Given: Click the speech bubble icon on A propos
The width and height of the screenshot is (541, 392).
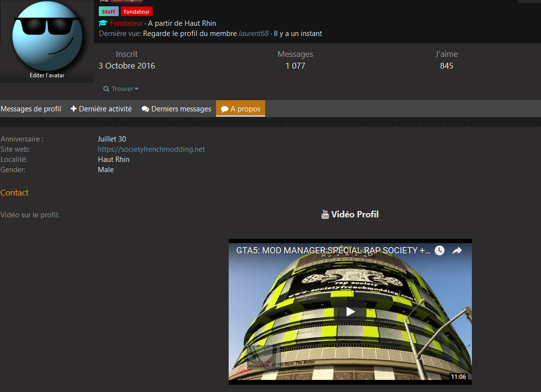Looking at the screenshot, I should click(225, 109).
